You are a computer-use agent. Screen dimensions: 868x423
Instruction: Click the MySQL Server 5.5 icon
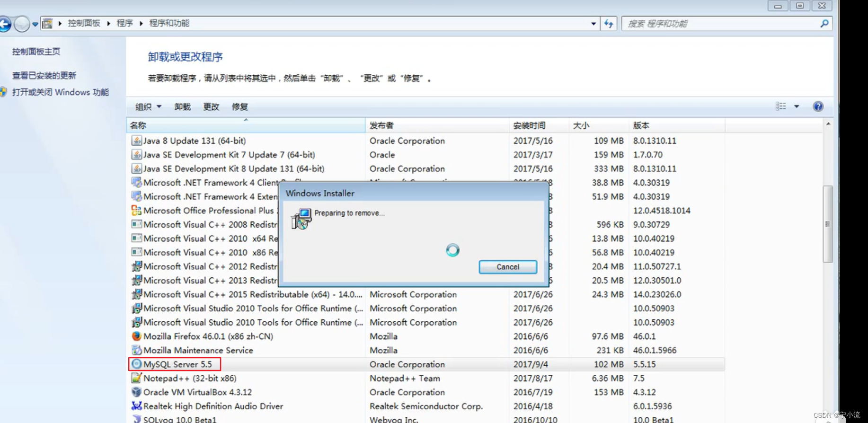(x=136, y=364)
